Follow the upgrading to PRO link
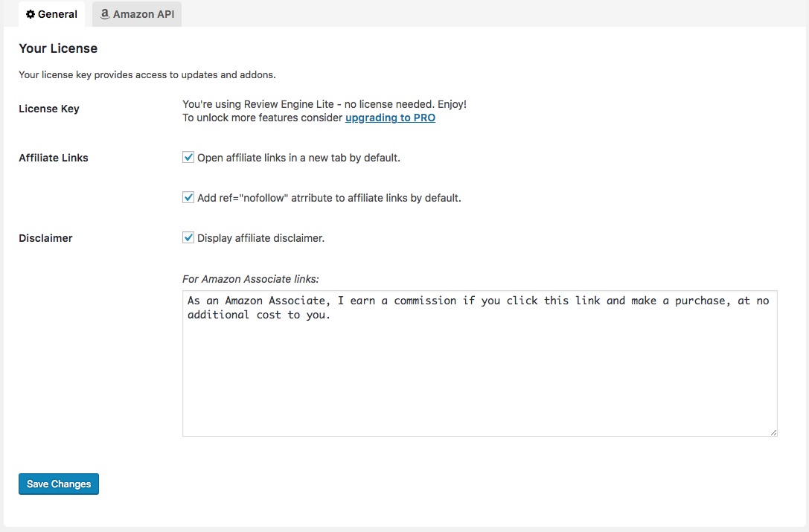 pyautogui.click(x=390, y=118)
